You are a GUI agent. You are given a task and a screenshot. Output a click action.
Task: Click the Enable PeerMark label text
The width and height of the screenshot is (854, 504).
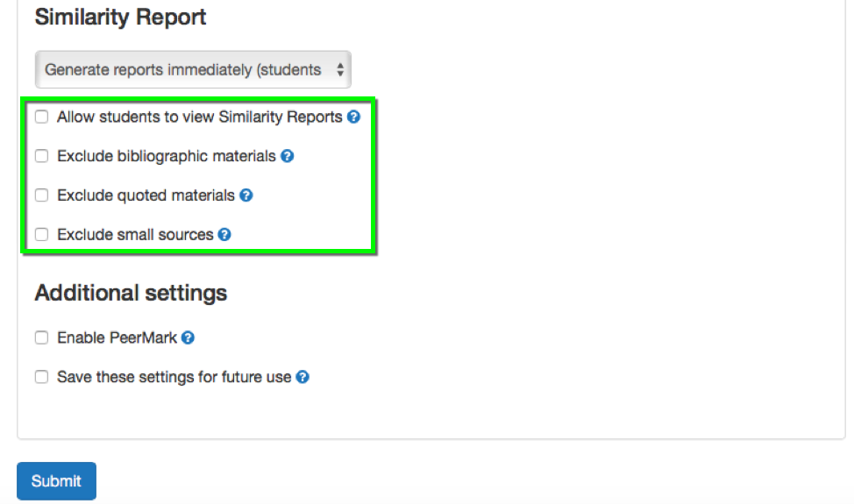coord(117,338)
